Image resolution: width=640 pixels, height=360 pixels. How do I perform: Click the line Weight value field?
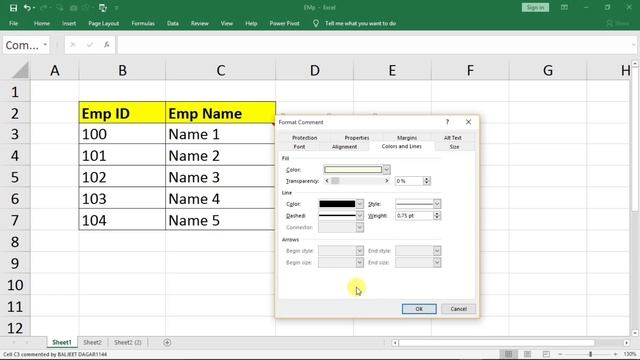pyautogui.click(x=414, y=216)
